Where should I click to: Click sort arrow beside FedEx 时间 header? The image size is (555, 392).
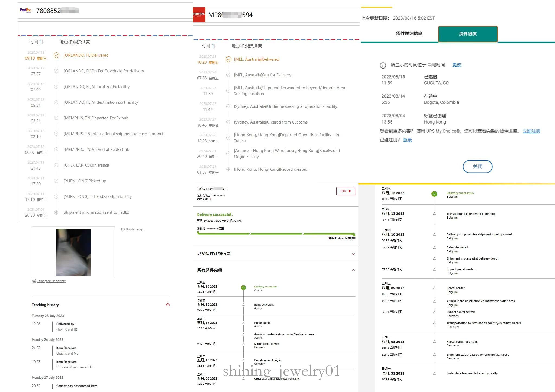tap(41, 42)
